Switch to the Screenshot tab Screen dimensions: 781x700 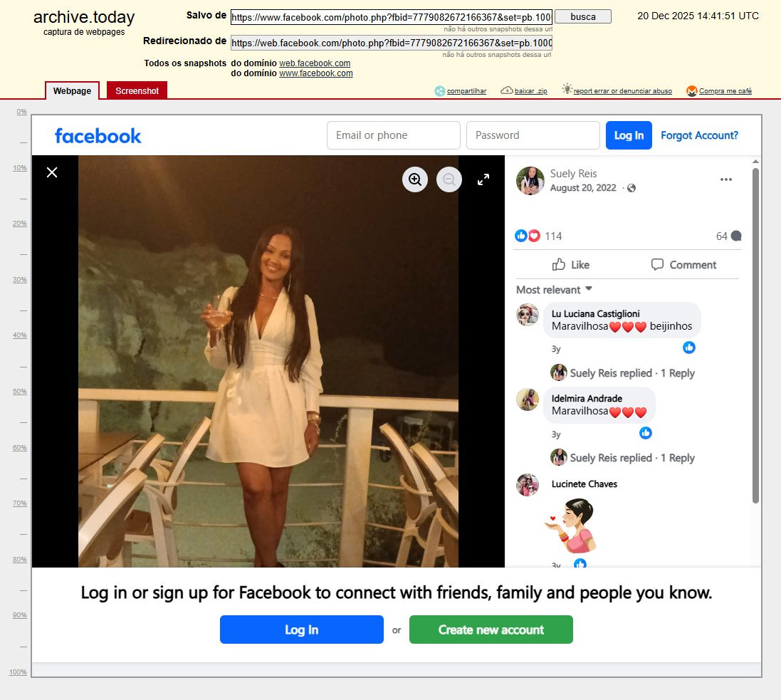tap(137, 91)
